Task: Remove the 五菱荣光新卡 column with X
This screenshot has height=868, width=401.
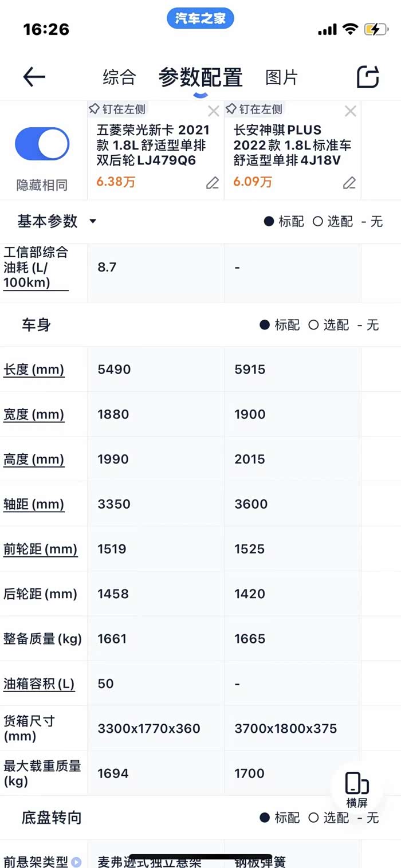Action: pos(213,111)
